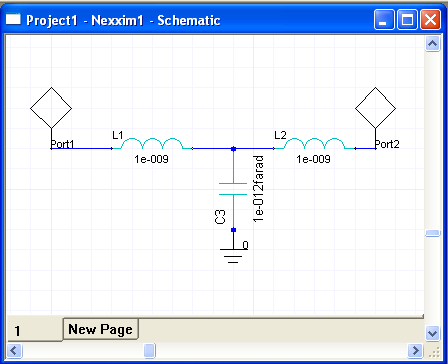
Task: Select the ground symbol
Action: 233,255
